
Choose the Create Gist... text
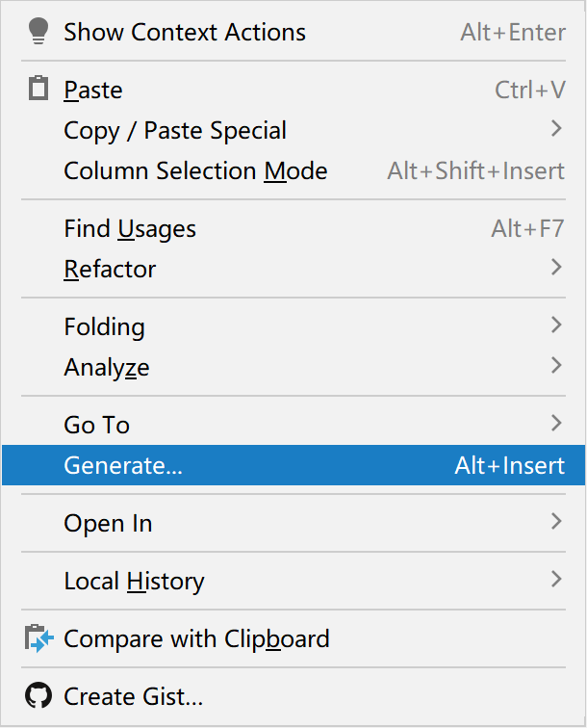point(133,696)
